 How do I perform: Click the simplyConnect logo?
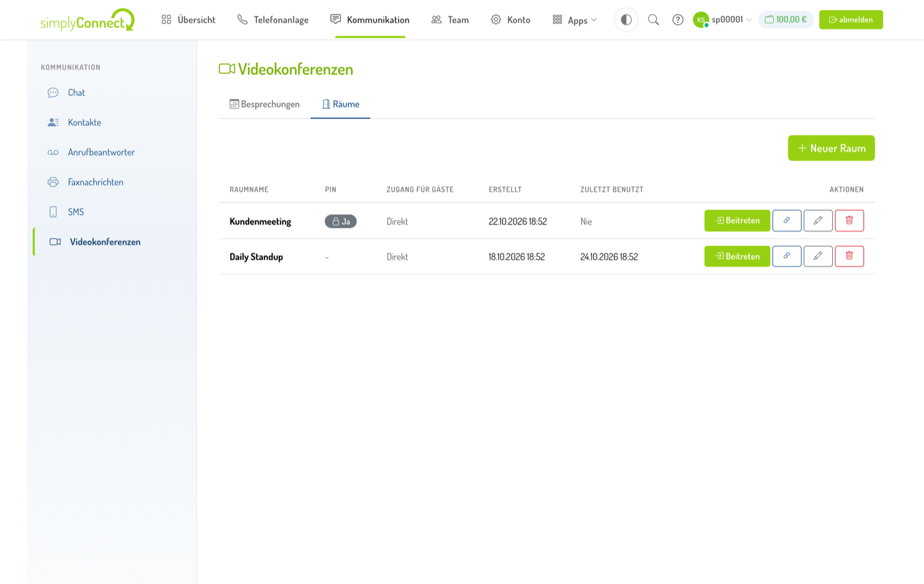(87, 20)
